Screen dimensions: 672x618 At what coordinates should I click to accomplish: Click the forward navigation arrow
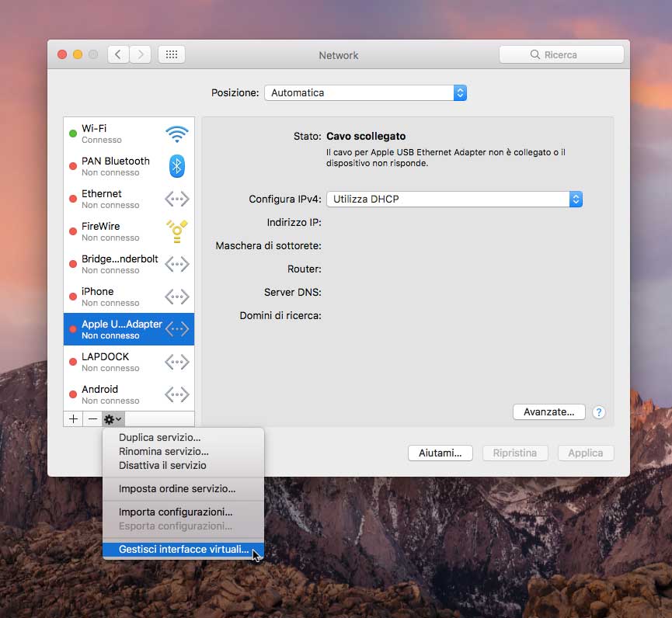(140, 54)
